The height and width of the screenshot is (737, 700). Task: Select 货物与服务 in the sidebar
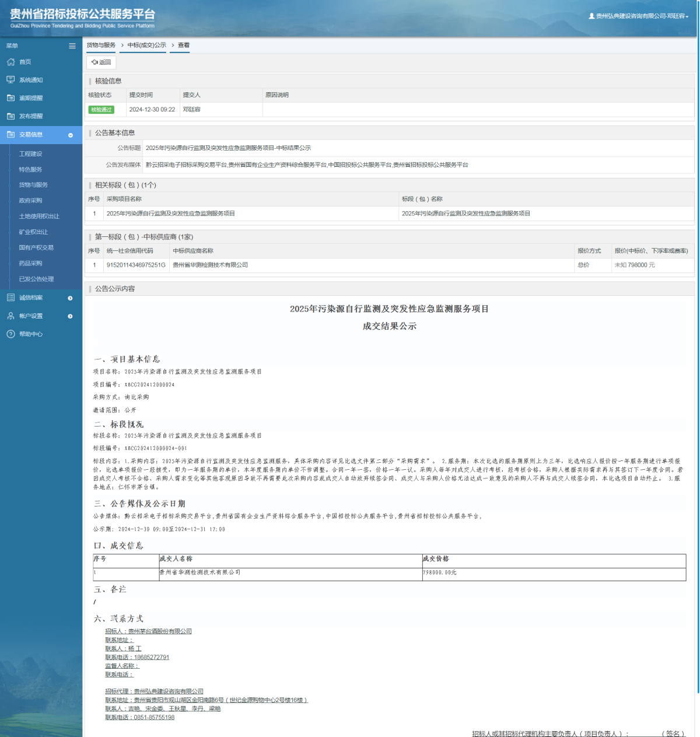click(33, 185)
